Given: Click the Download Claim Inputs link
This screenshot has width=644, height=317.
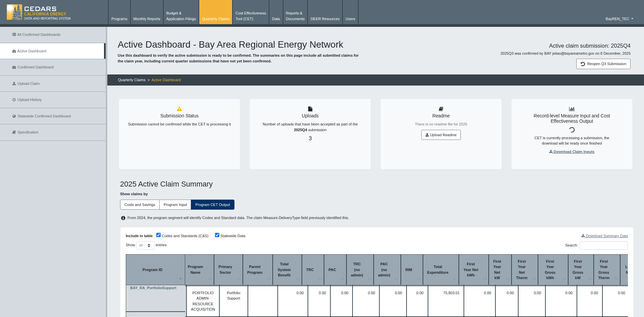Looking at the screenshot, I should tap(572, 152).
